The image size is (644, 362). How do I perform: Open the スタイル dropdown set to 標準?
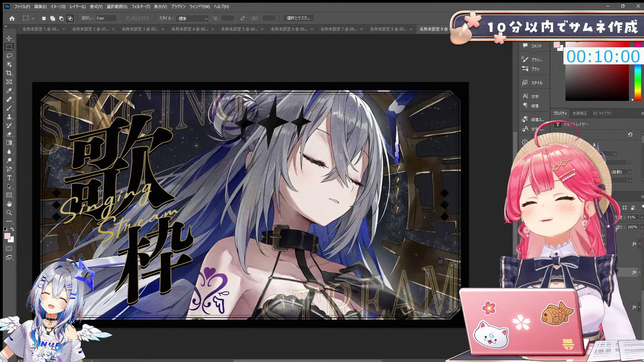(x=193, y=18)
